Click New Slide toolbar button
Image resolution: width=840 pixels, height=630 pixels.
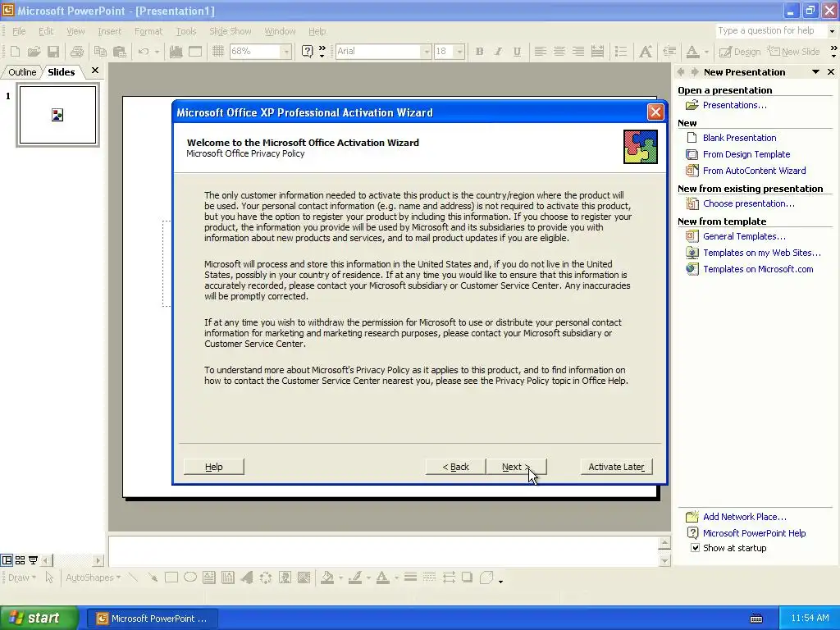(794, 52)
